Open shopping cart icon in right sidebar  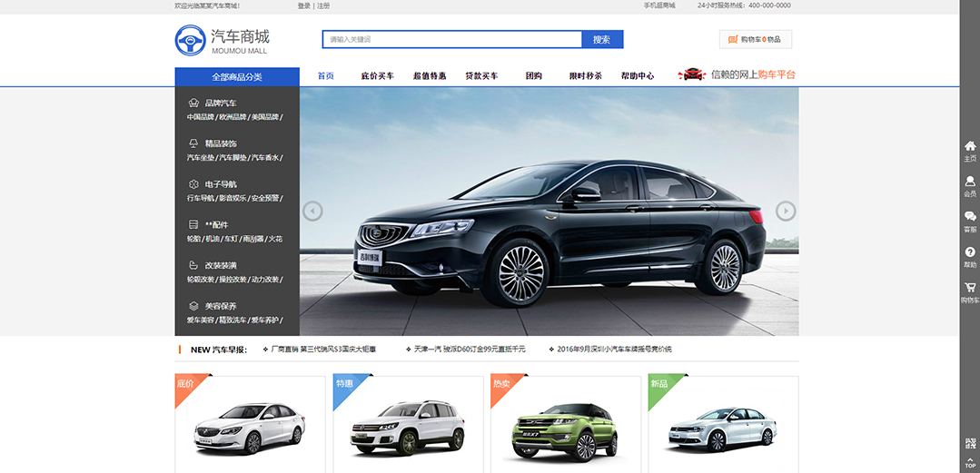click(x=970, y=288)
